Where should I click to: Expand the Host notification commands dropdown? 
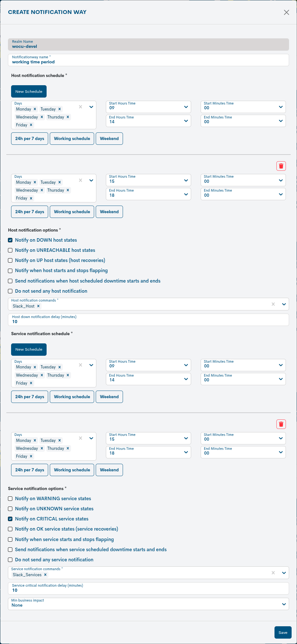pyautogui.click(x=284, y=304)
